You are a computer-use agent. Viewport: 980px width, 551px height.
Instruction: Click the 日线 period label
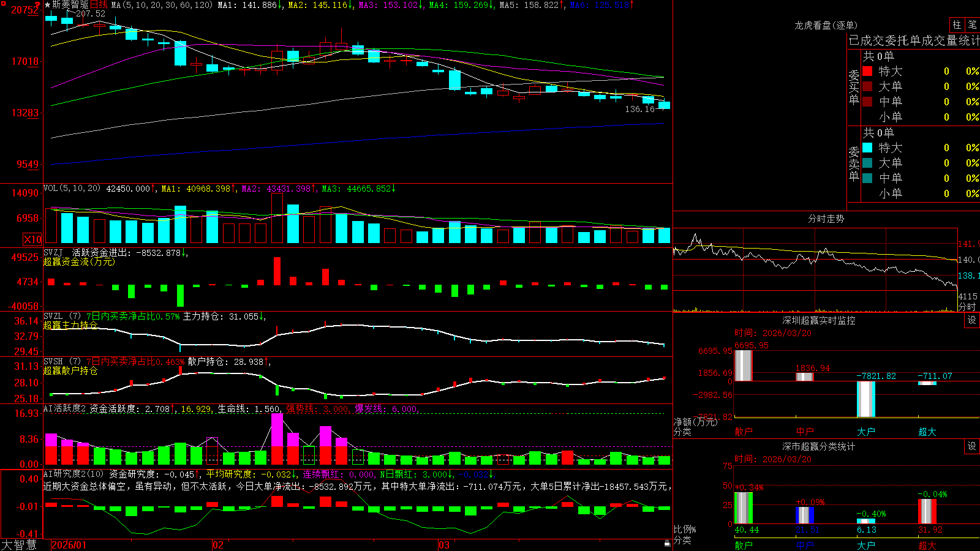click(99, 5)
